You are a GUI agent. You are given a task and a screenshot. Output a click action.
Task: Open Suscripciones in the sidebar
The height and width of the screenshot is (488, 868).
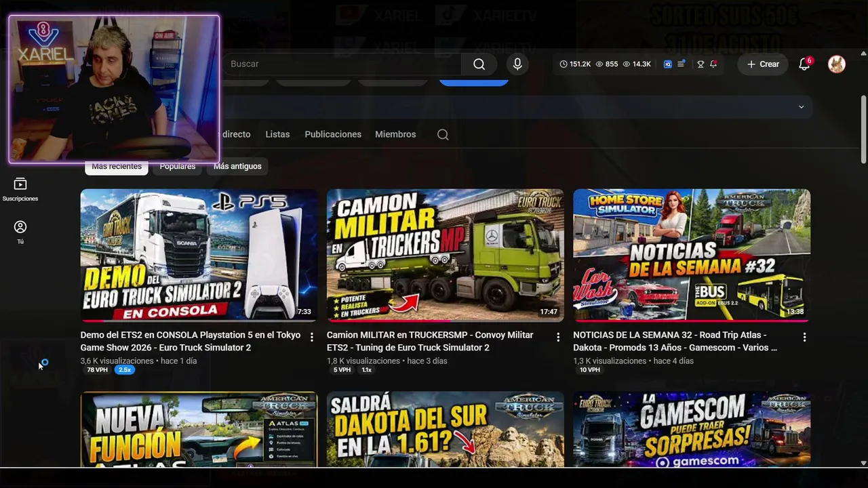click(20, 190)
